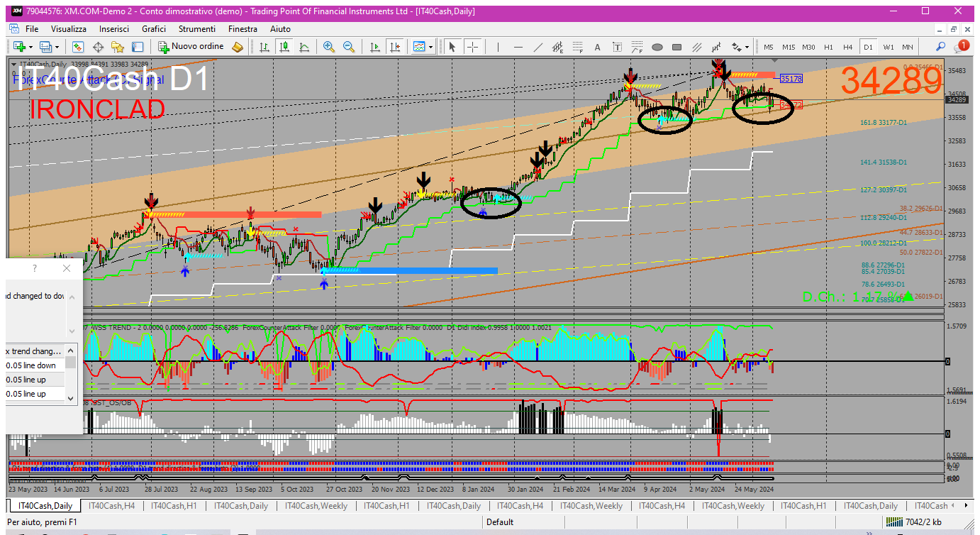Open the Inserisci menu
980x535 pixels.
point(114,29)
